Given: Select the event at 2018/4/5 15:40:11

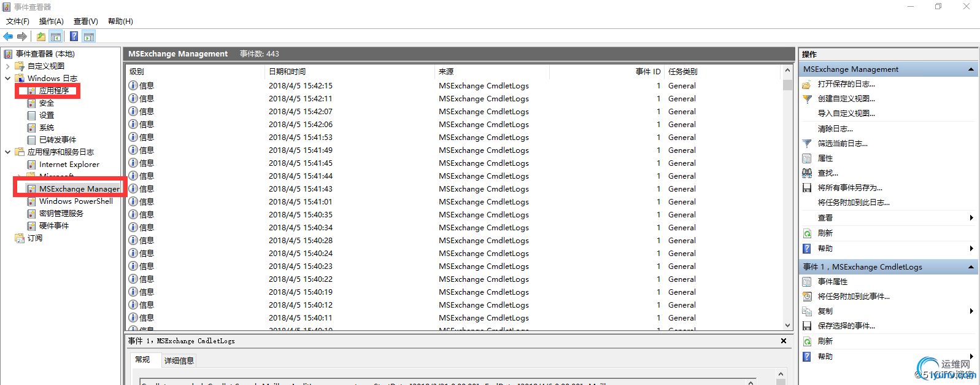Looking at the screenshot, I should [454, 317].
